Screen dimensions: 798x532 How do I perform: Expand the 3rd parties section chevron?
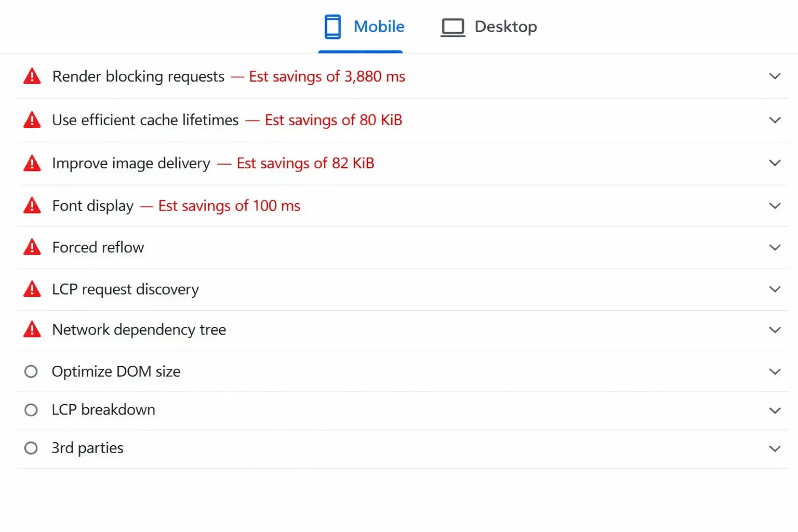pyautogui.click(x=774, y=448)
